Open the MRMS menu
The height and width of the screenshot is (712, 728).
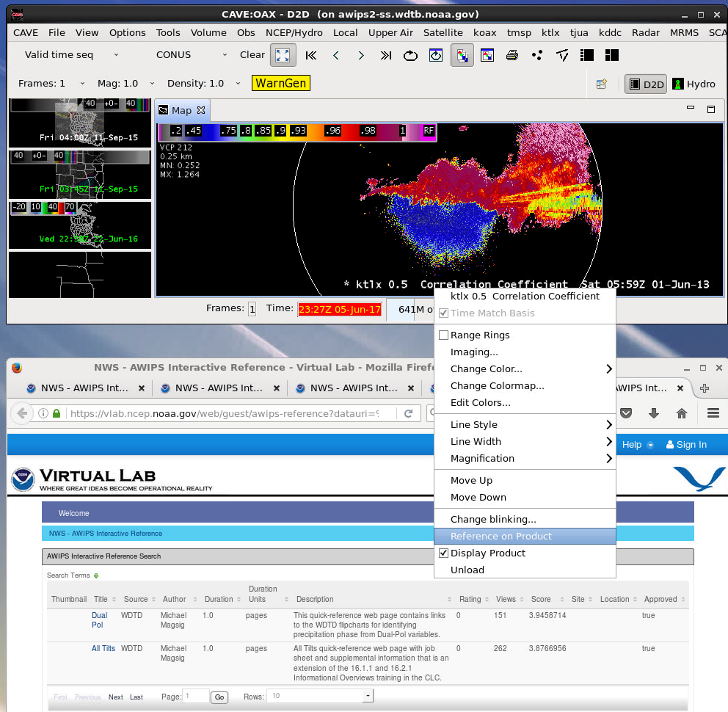pos(684,32)
